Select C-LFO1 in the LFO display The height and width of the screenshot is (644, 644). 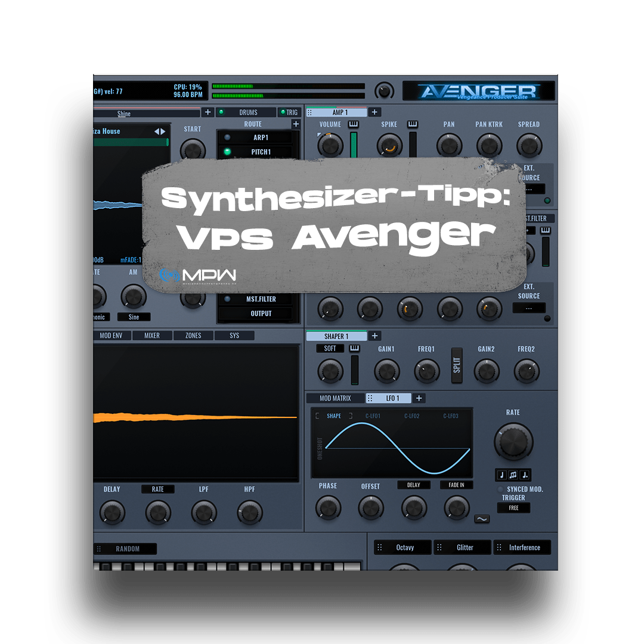373,416
